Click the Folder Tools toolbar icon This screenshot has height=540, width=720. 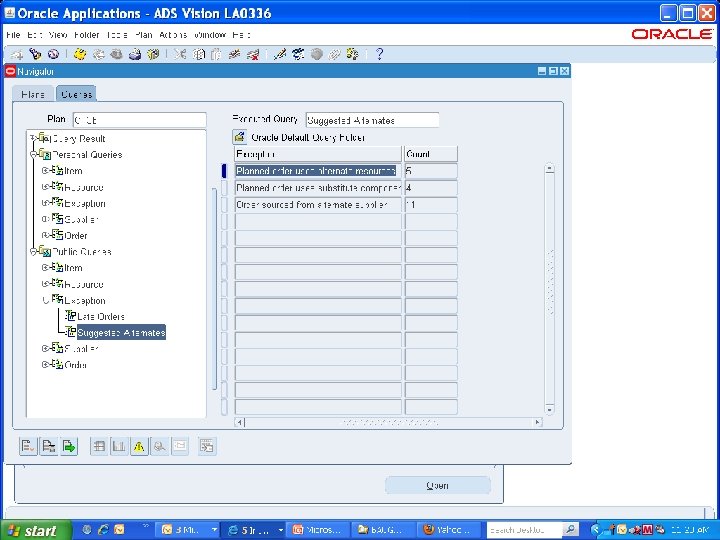click(x=352, y=54)
